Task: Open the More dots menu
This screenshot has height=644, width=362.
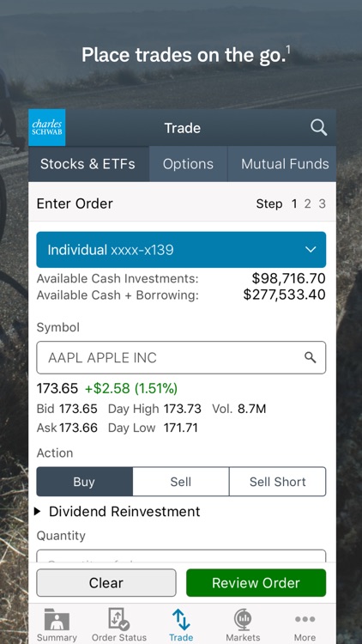Action: [x=305, y=619]
